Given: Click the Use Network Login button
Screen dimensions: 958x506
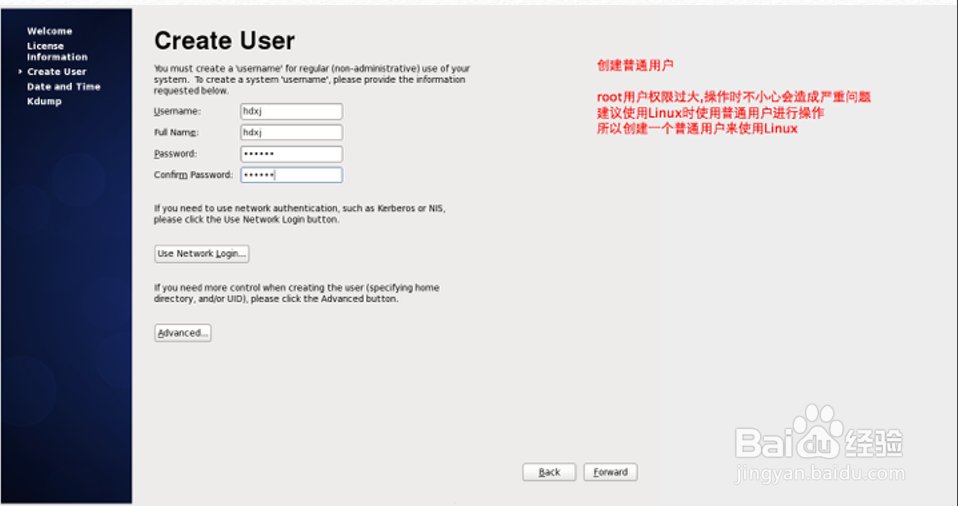Looking at the screenshot, I should point(202,254).
